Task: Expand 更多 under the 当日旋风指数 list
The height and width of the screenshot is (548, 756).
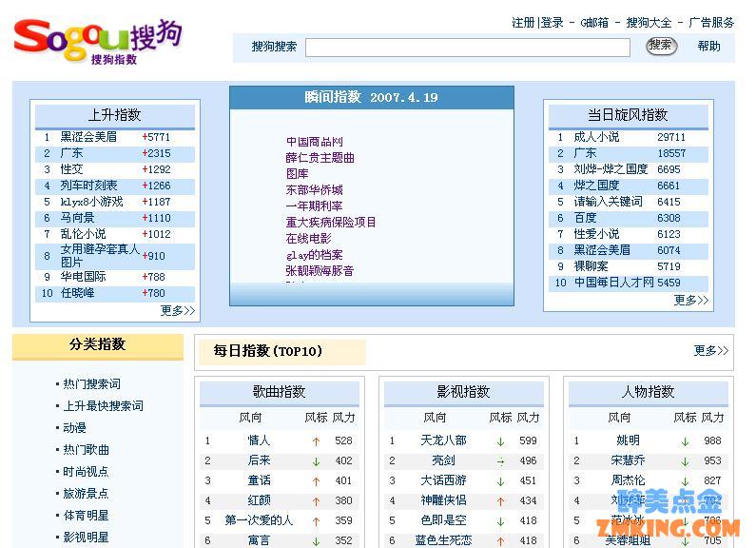Action: pyautogui.click(x=690, y=300)
